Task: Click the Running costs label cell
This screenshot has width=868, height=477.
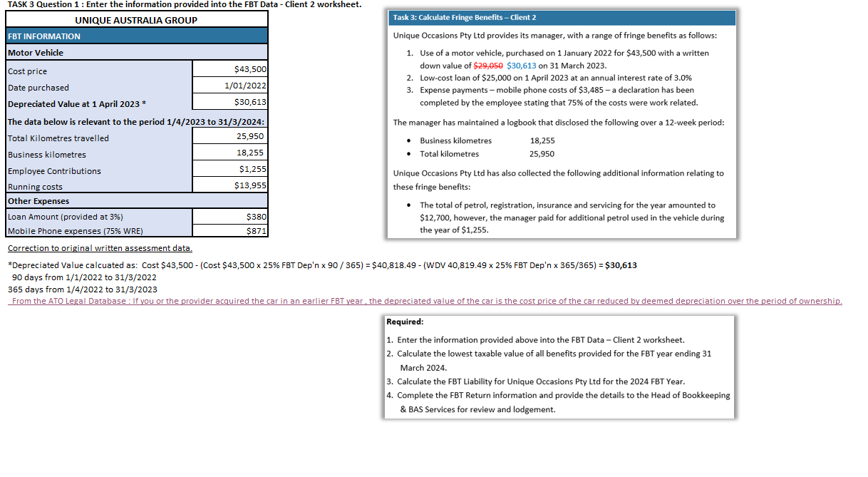Action: pyautogui.click(x=99, y=186)
